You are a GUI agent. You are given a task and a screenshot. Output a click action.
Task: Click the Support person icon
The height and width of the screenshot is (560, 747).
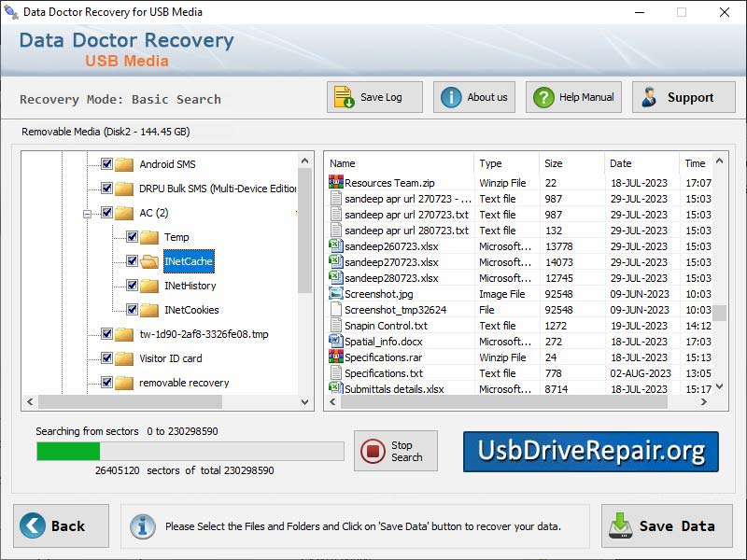click(x=650, y=96)
